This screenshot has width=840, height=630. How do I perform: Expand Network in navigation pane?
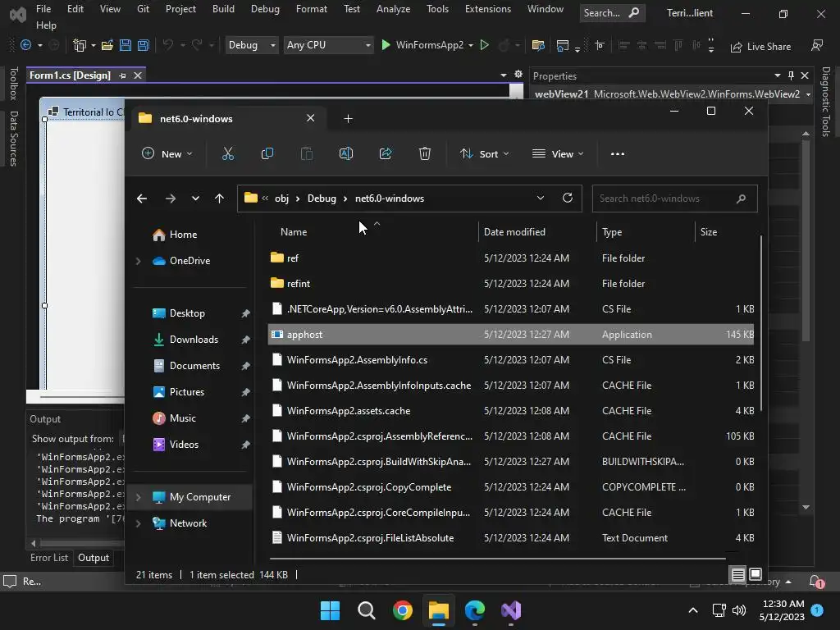(138, 523)
